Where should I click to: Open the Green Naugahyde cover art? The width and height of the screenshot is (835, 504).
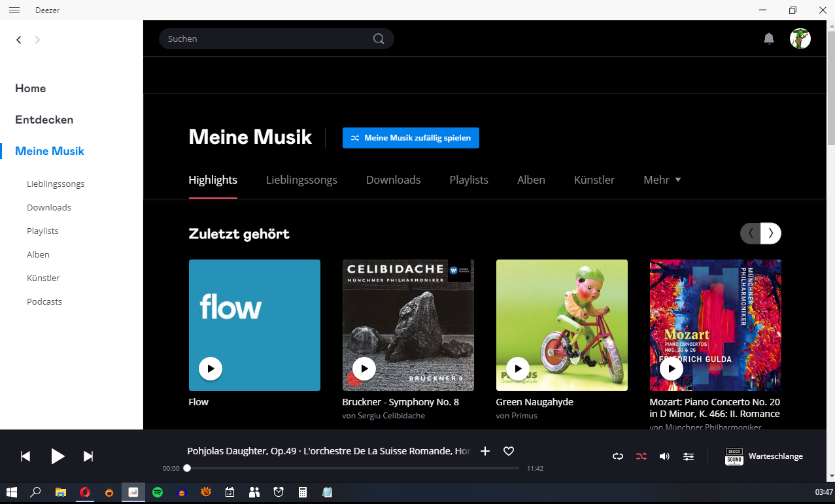[562, 325]
